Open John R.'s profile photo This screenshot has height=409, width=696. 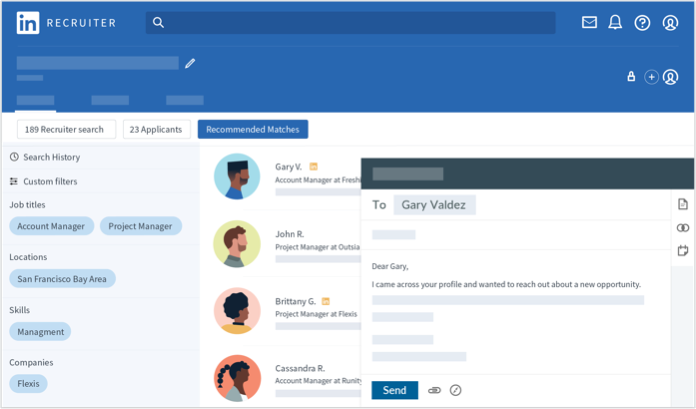(x=237, y=244)
